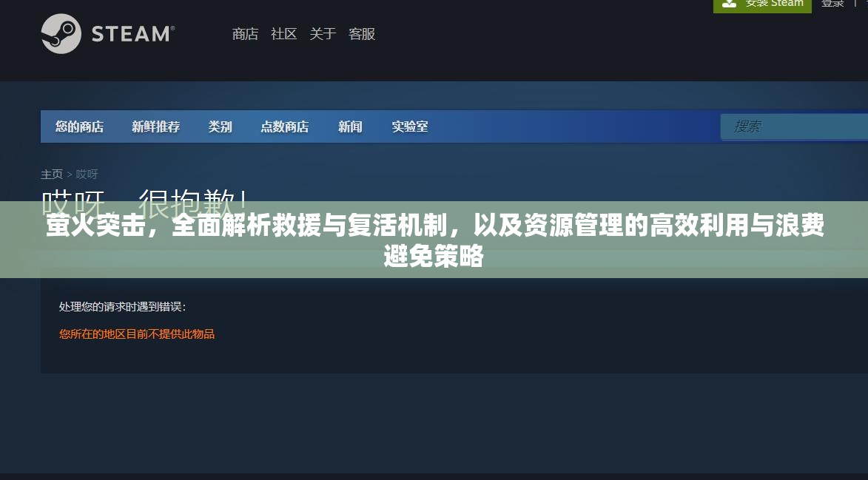The width and height of the screenshot is (868, 480).
Task: Open the 类别 categories dropdown
Action: tap(220, 126)
